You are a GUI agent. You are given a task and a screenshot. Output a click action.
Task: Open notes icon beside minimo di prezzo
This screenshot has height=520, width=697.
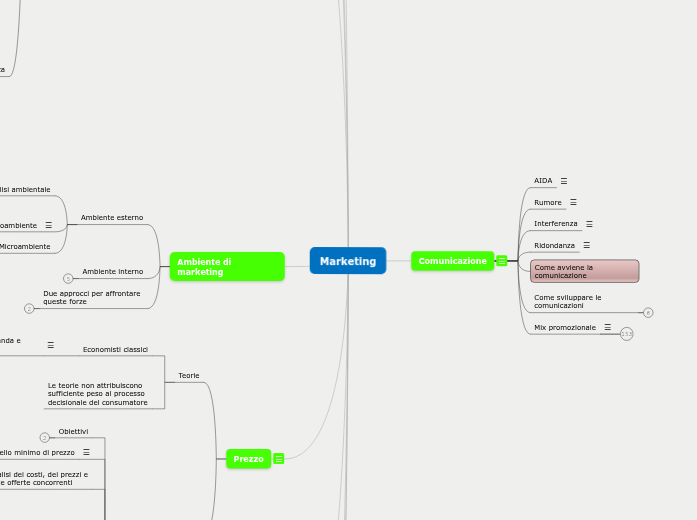[x=86, y=452]
